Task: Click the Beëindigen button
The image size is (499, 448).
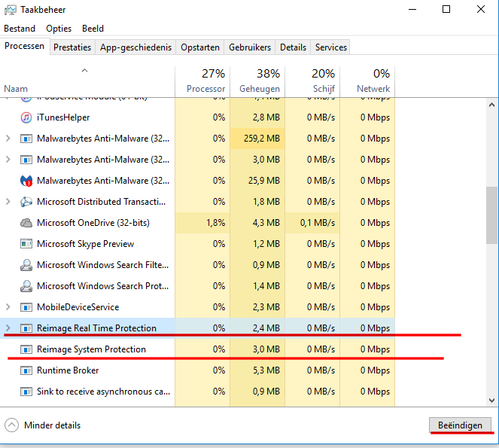Action: 460,425
